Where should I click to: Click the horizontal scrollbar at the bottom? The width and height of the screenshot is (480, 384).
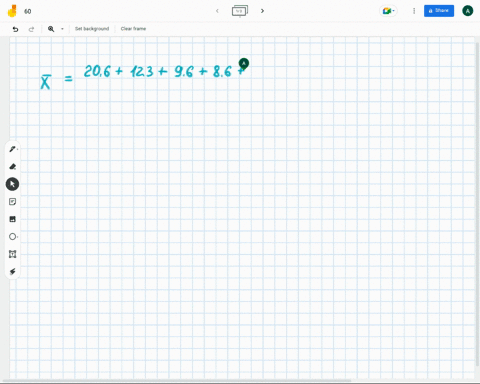pyautogui.click(x=177, y=380)
